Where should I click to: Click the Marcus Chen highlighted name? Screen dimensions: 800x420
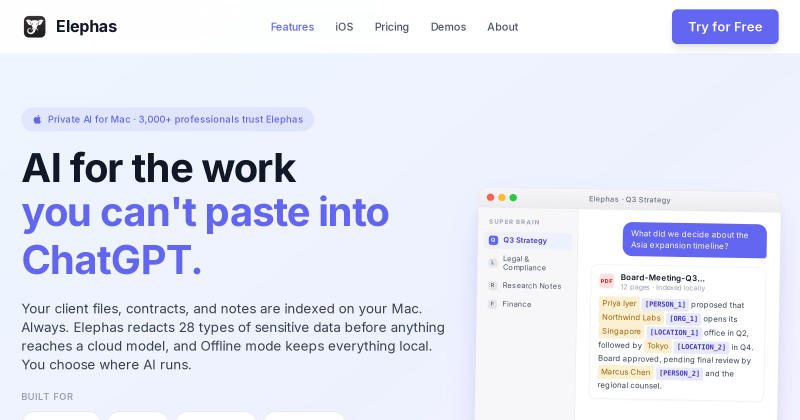(626, 372)
